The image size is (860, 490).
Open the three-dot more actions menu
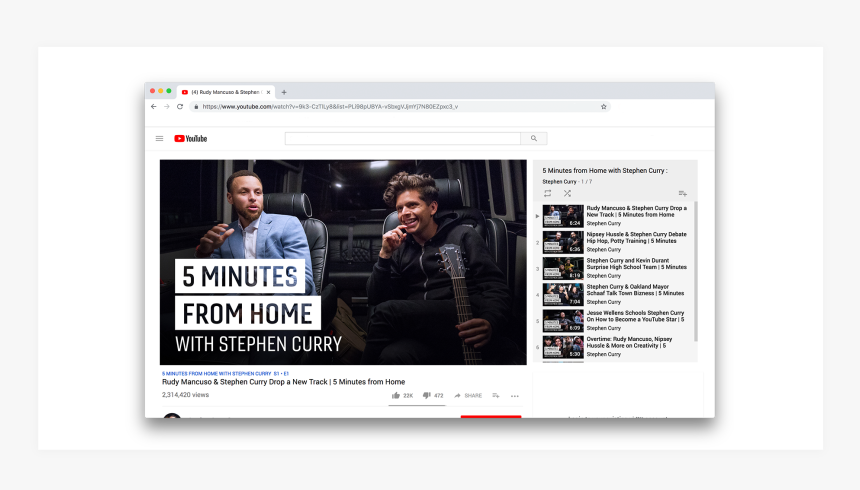(514, 396)
